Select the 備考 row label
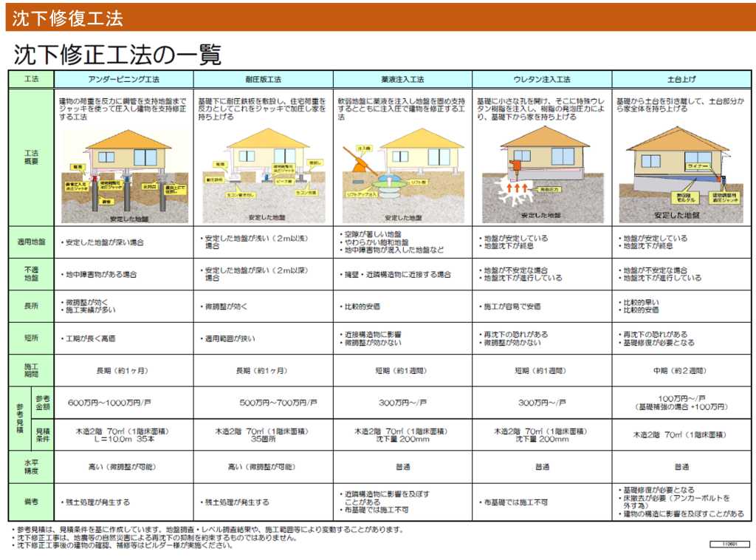 (31, 502)
